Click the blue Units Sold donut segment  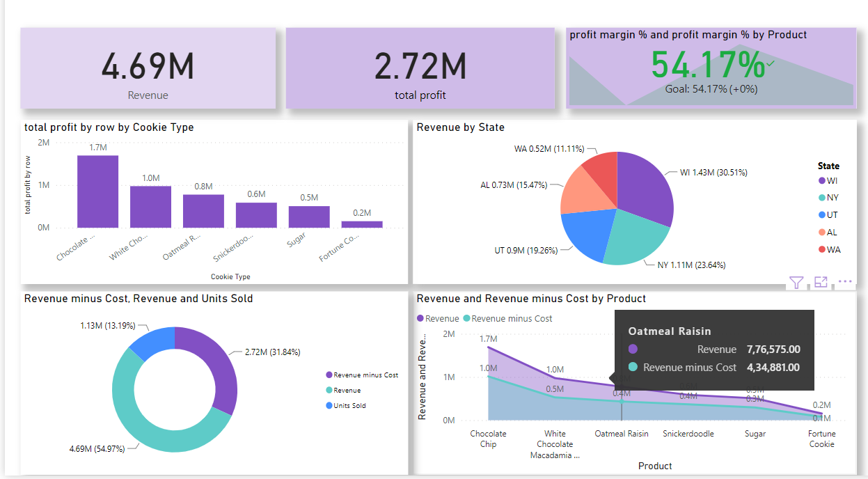tap(152, 341)
